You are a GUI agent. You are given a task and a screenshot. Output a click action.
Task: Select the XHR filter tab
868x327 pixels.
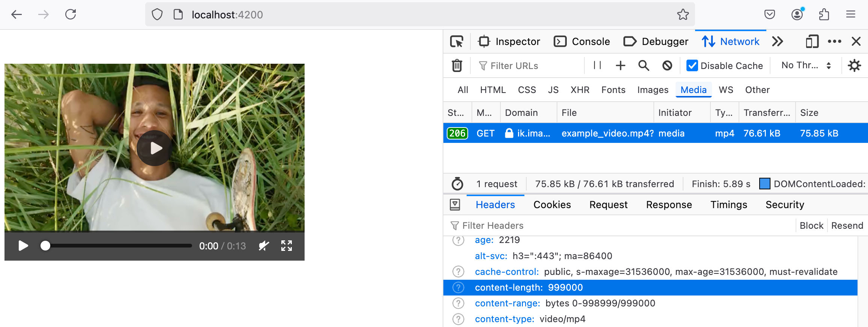[x=580, y=90]
